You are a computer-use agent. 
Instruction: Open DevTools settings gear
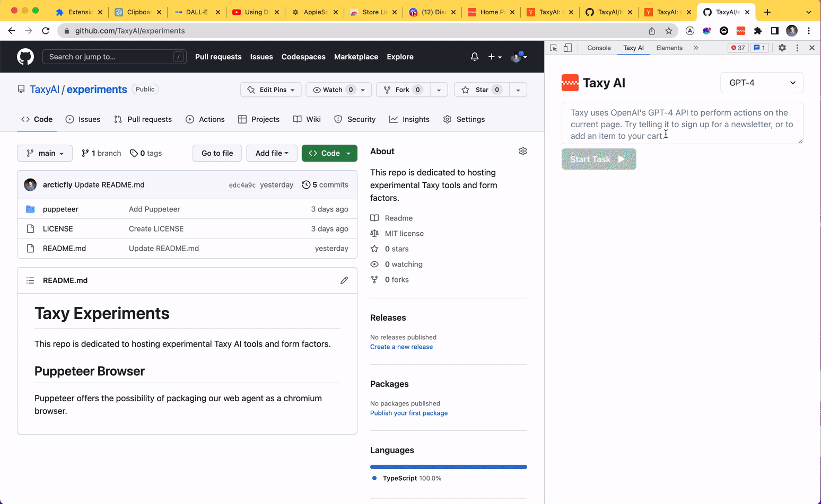[782, 48]
